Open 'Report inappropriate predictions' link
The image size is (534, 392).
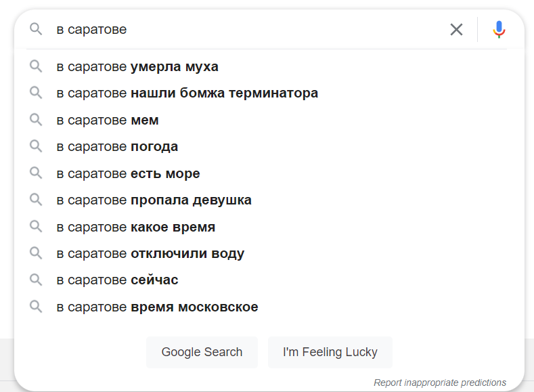pyautogui.click(x=440, y=383)
